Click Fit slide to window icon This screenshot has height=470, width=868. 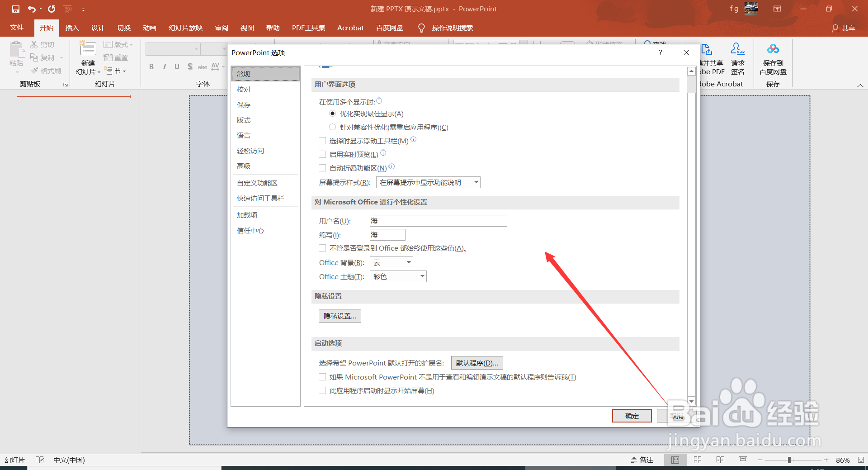861,460
